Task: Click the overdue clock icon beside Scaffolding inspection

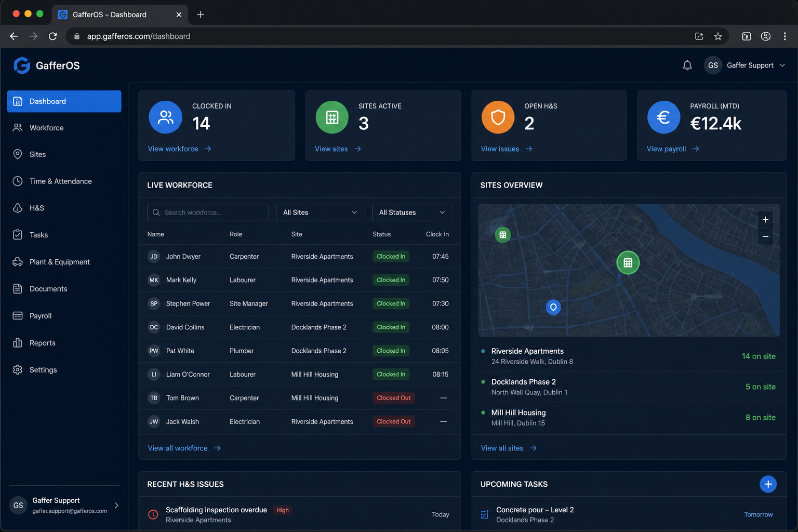Action: (153, 515)
